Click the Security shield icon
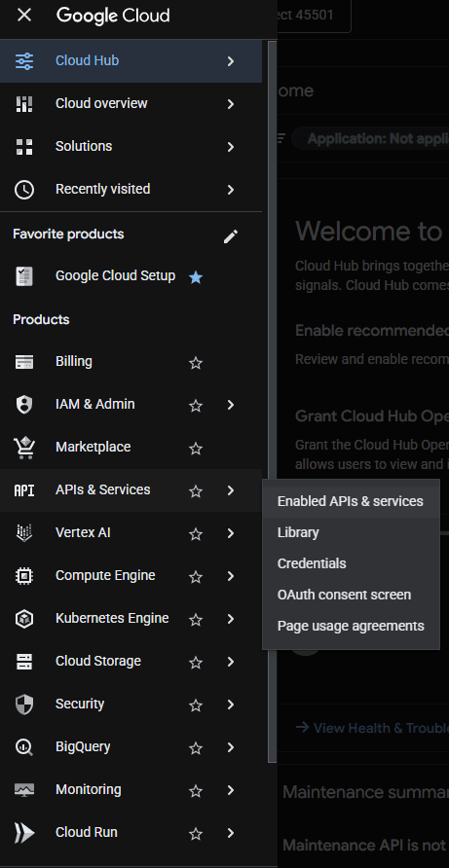 23,705
